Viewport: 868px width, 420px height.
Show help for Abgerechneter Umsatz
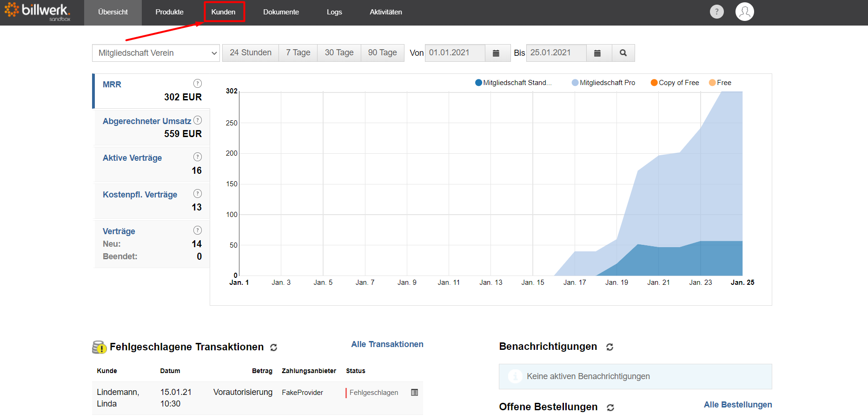(x=198, y=120)
